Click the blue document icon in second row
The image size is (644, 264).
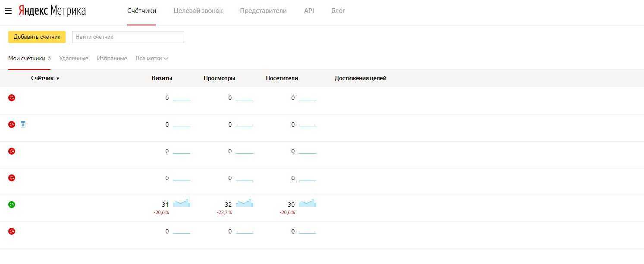23,124
